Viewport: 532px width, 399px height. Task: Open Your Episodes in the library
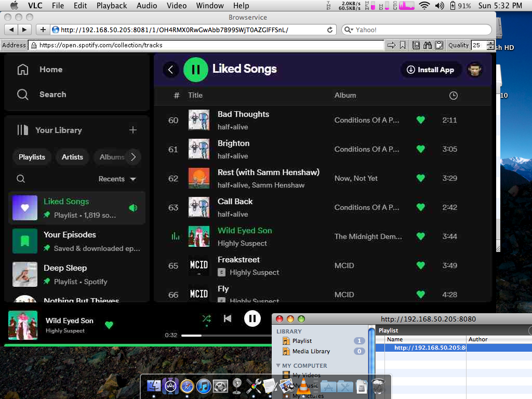click(77, 241)
